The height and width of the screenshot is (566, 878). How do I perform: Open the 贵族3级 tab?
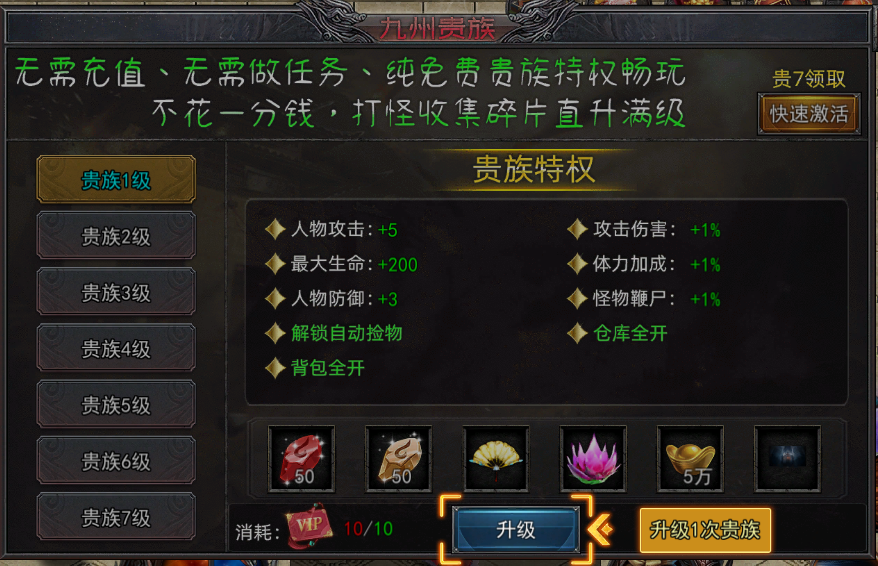coord(116,292)
